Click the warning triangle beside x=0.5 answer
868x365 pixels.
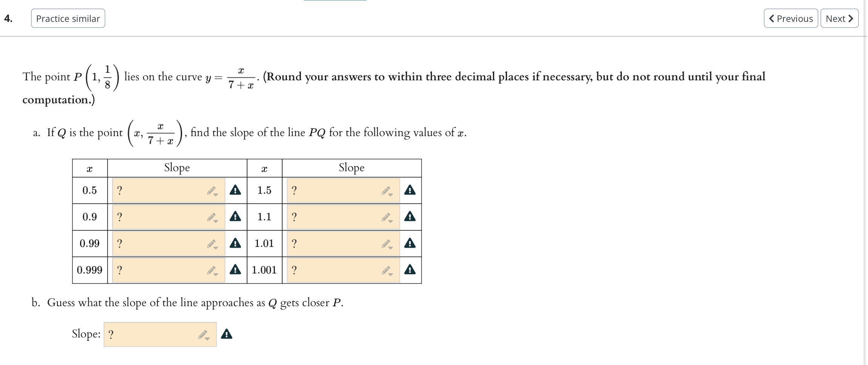[x=235, y=190]
